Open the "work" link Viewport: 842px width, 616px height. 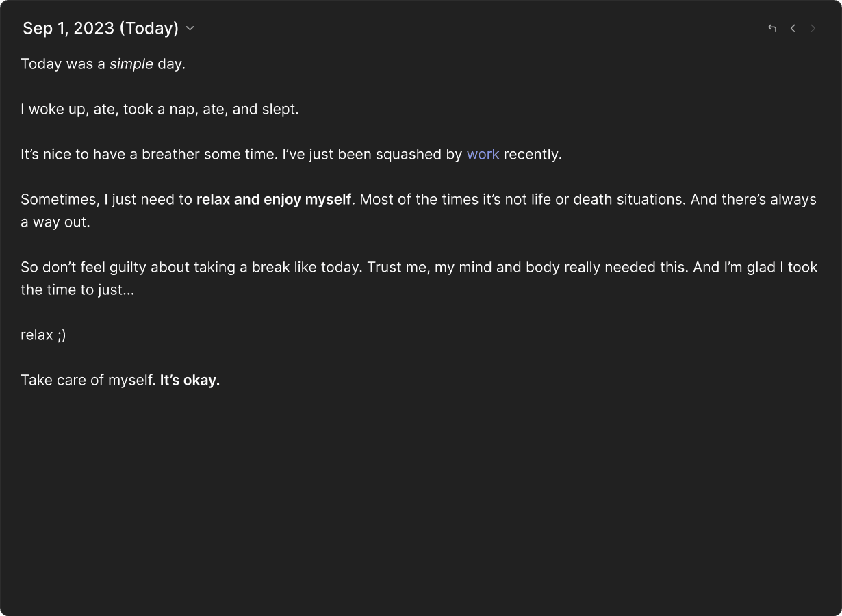tap(483, 154)
